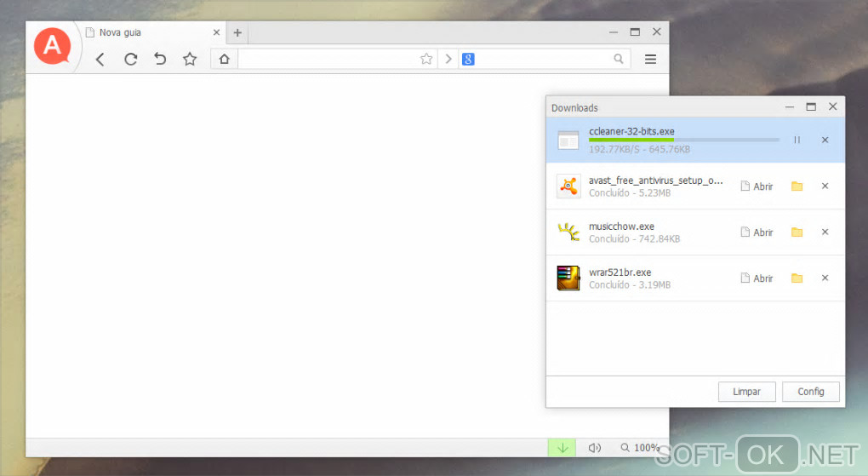Open folder of avast setup download
Screen dimensions: 868x476
[x=797, y=186]
